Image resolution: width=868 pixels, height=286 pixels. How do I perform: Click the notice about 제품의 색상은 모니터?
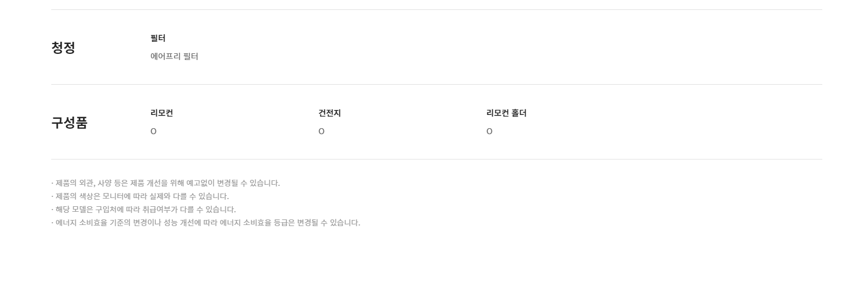point(140,196)
